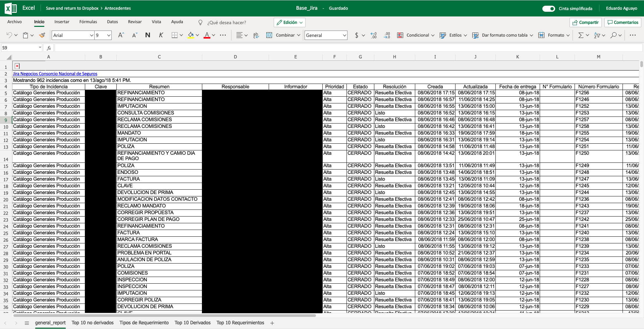Toggle bold formatting (N)
The width and height of the screenshot is (644, 329).
148,35
